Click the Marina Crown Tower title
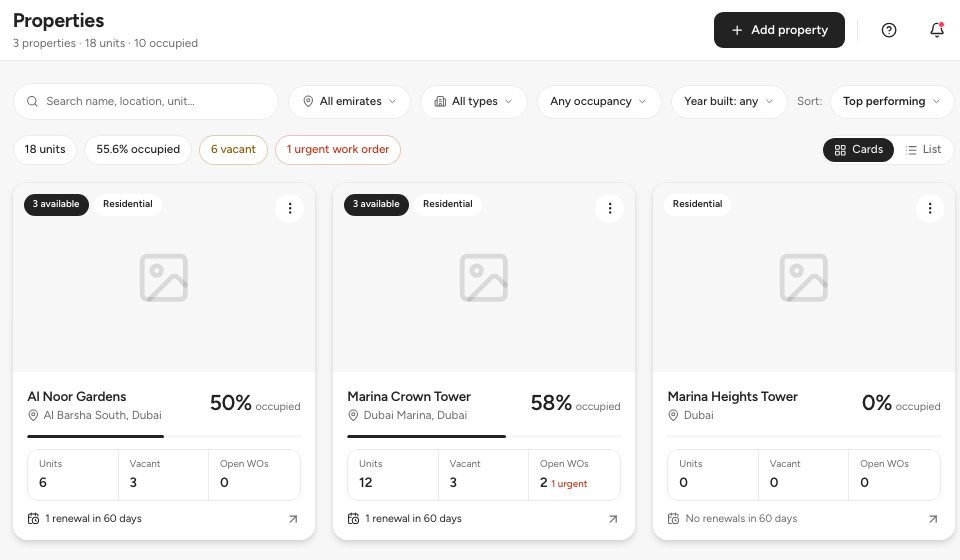The height and width of the screenshot is (560, 960). point(409,397)
